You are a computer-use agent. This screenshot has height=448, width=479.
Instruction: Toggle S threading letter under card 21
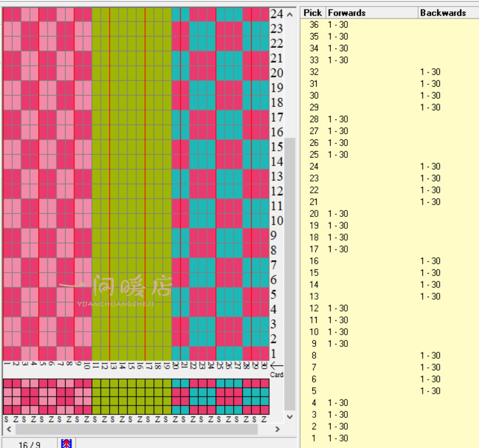click(x=184, y=420)
